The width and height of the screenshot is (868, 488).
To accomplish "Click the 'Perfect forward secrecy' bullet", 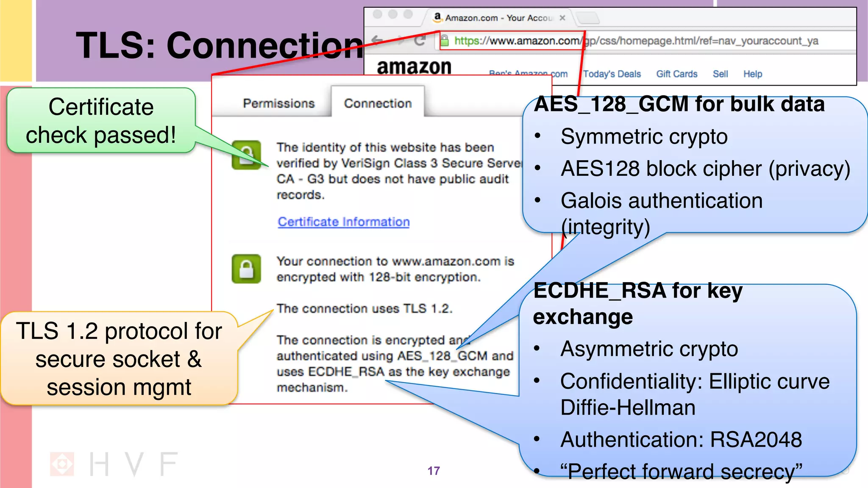I will [x=681, y=471].
